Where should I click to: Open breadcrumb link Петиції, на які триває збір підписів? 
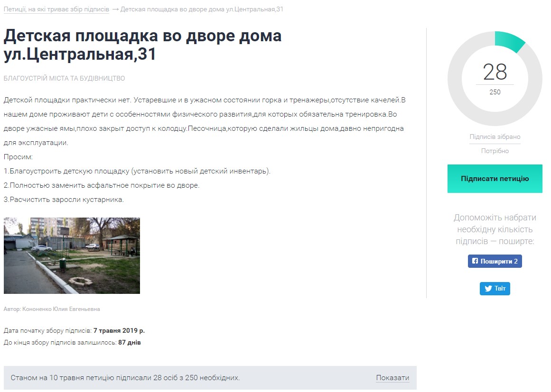point(56,9)
